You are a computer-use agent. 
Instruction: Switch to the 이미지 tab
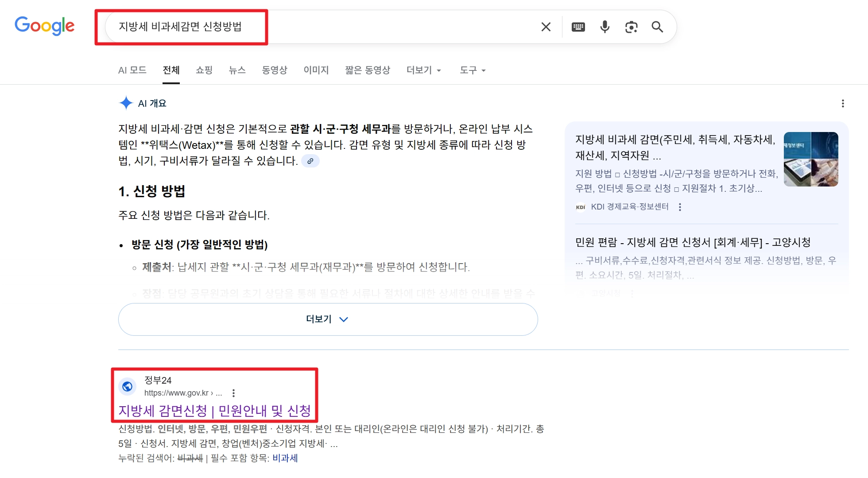point(316,70)
